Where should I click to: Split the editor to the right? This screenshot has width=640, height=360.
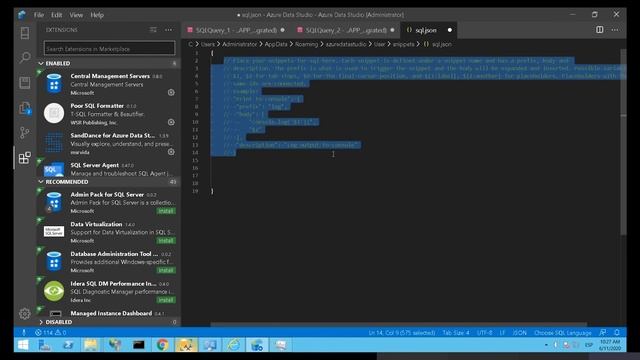click(x=600, y=30)
